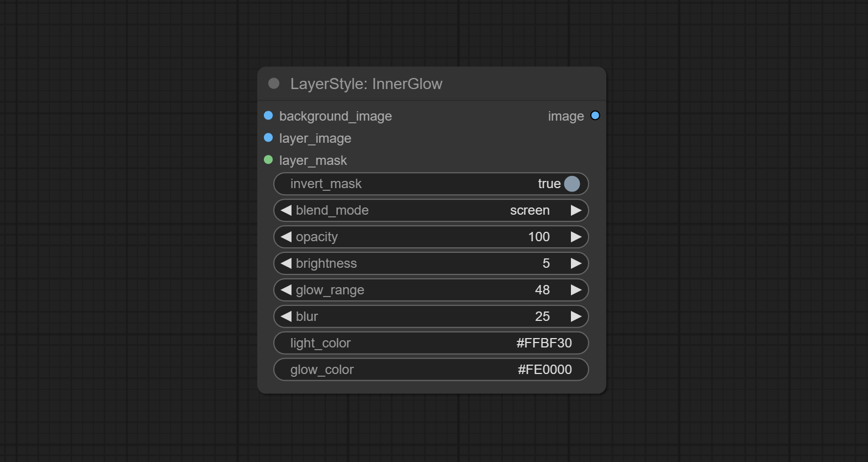Screen dimensions: 868x462
Task: Click the image output connector dot
Action: point(595,116)
